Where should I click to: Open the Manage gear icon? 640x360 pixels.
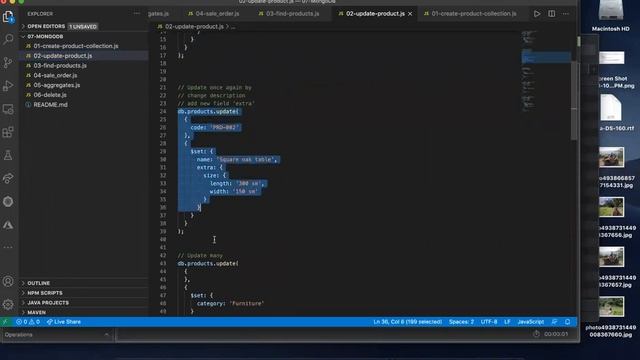click(x=8, y=304)
